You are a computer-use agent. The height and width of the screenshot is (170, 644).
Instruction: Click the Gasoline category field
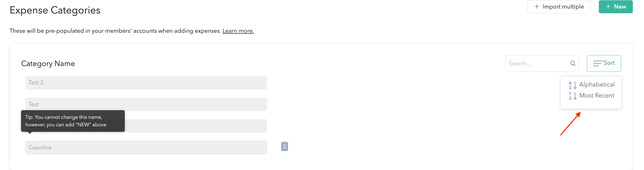click(x=146, y=147)
